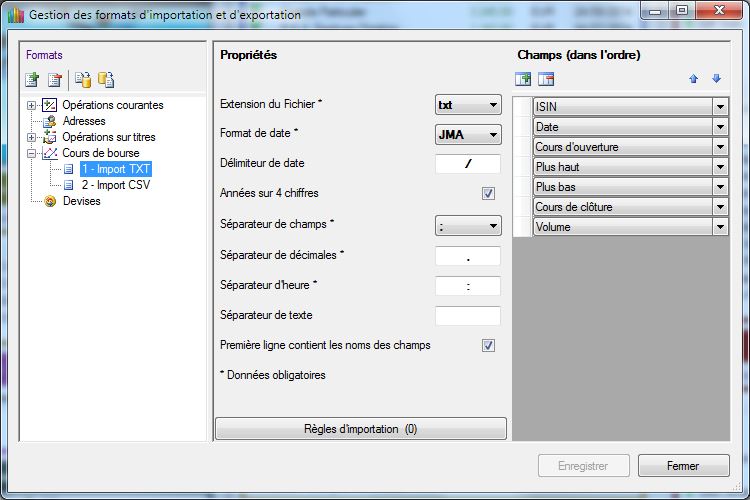
Task: Remove a field column in Champs panel
Action: click(x=546, y=79)
